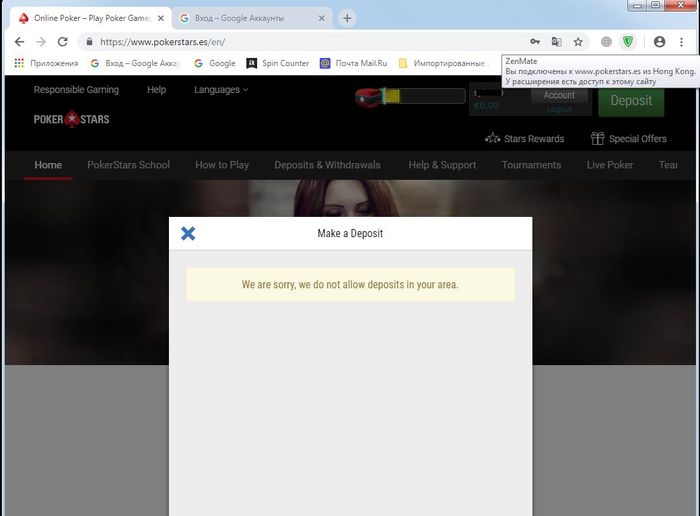Image resolution: width=700 pixels, height=516 pixels.
Task: Open the top Help link
Action: [x=157, y=90]
